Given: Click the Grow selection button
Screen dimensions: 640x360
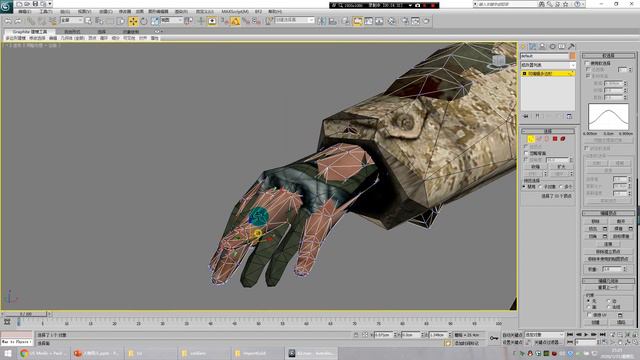Looking at the screenshot, I should pos(561,167).
